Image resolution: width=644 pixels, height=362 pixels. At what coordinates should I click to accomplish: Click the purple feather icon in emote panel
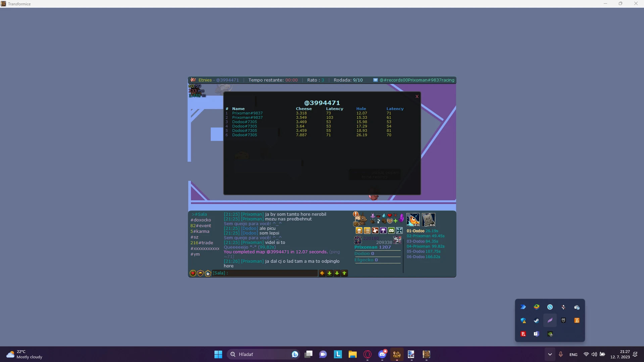click(401, 218)
